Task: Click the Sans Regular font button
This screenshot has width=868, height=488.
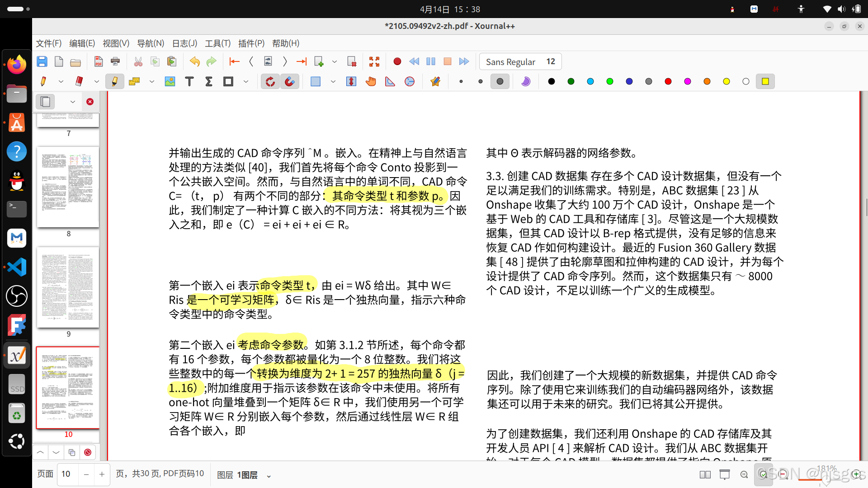Action: (x=520, y=61)
